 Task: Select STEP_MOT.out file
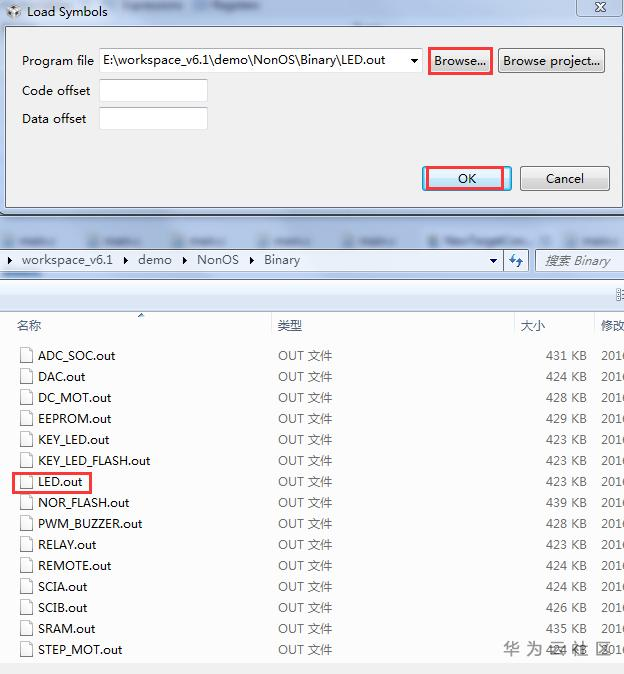coord(80,650)
